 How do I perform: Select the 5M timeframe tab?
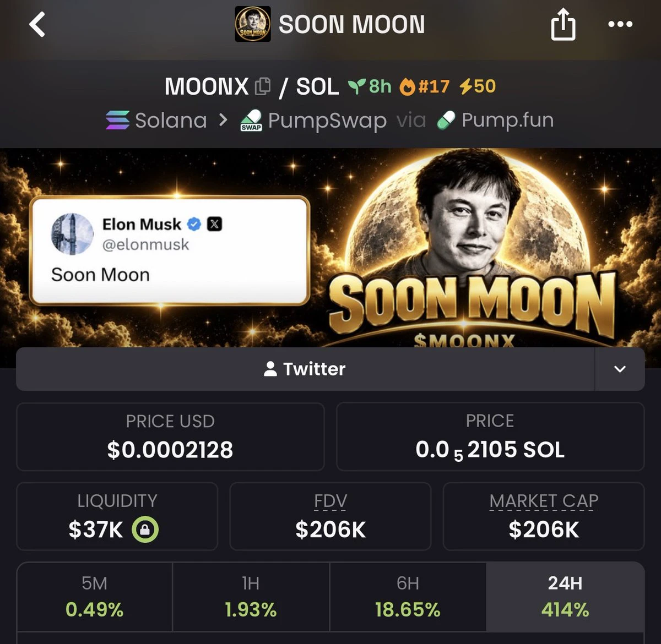pos(95,597)
